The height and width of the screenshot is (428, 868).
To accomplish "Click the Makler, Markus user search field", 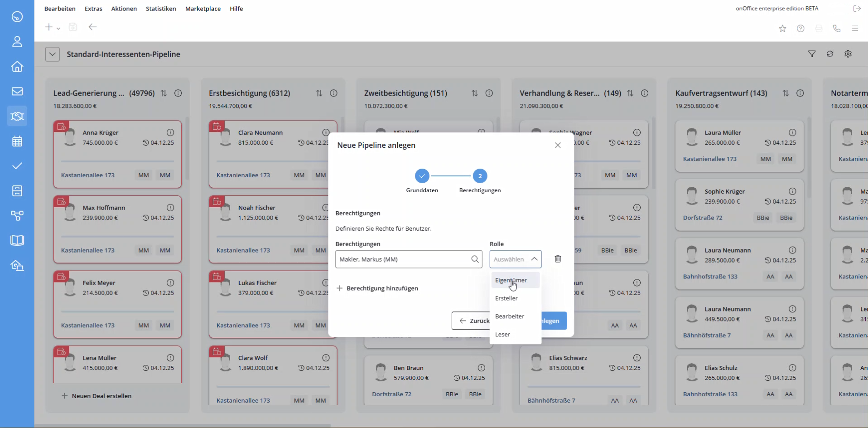I will coord(403,259).
